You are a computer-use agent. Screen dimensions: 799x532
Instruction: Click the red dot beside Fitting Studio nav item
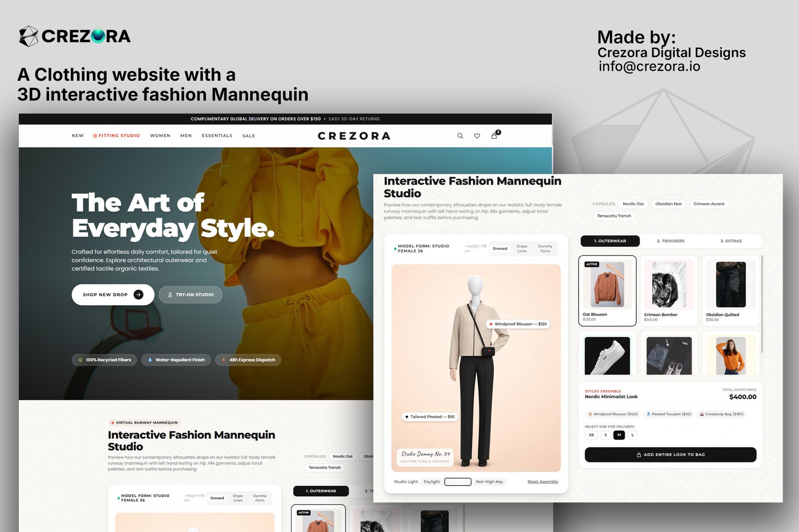pos(95,136)
